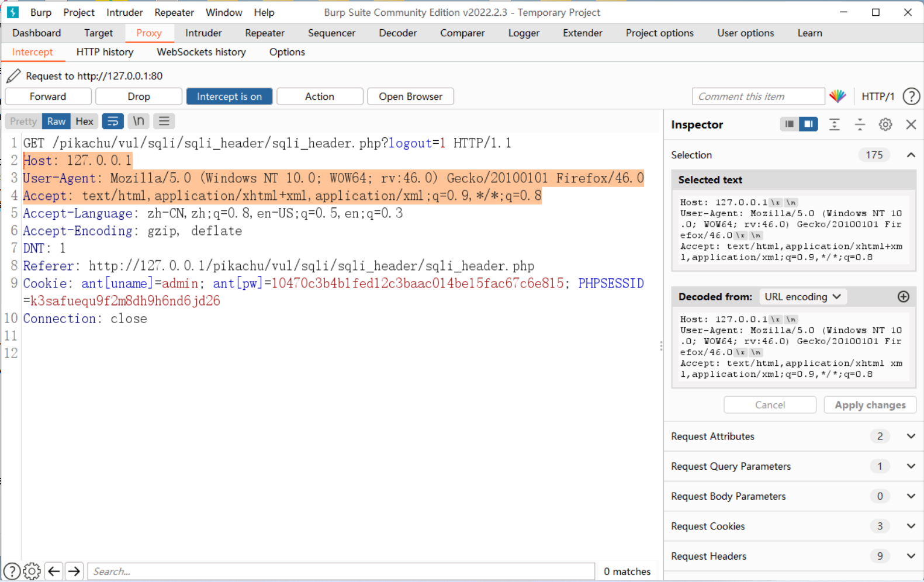Go to next search match arrow
This screenshot has height=582, width=924.
point(74,571)
